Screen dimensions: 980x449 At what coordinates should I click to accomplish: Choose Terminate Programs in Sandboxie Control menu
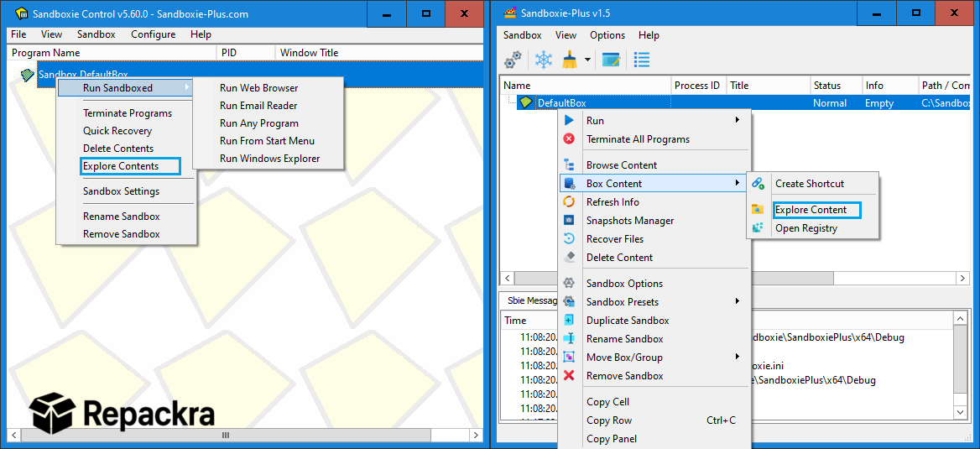pos(127,113)
